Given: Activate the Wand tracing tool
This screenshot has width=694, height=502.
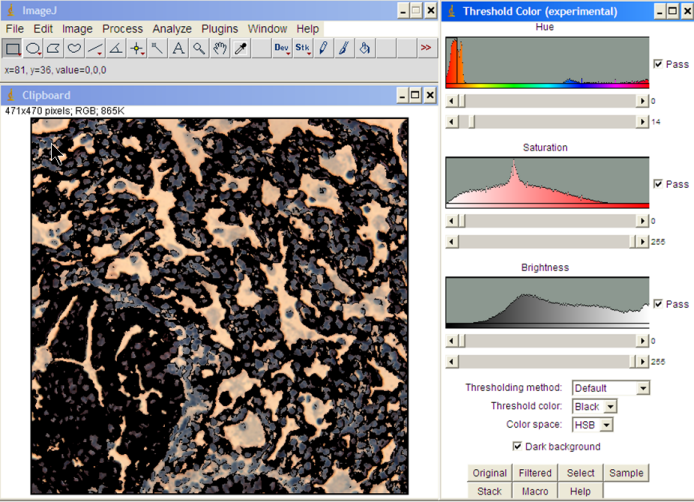Looking at the screenshot, I should pos(158,48).
